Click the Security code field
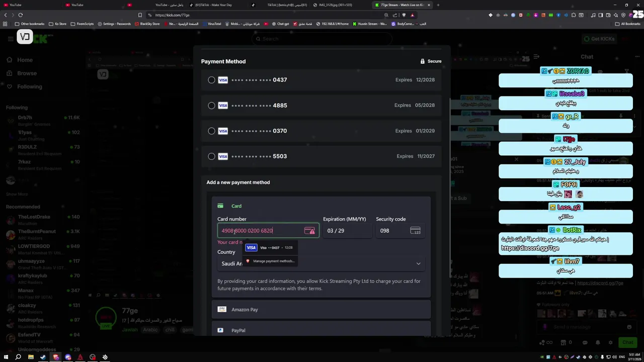644x362 pixels. point(399,231)
